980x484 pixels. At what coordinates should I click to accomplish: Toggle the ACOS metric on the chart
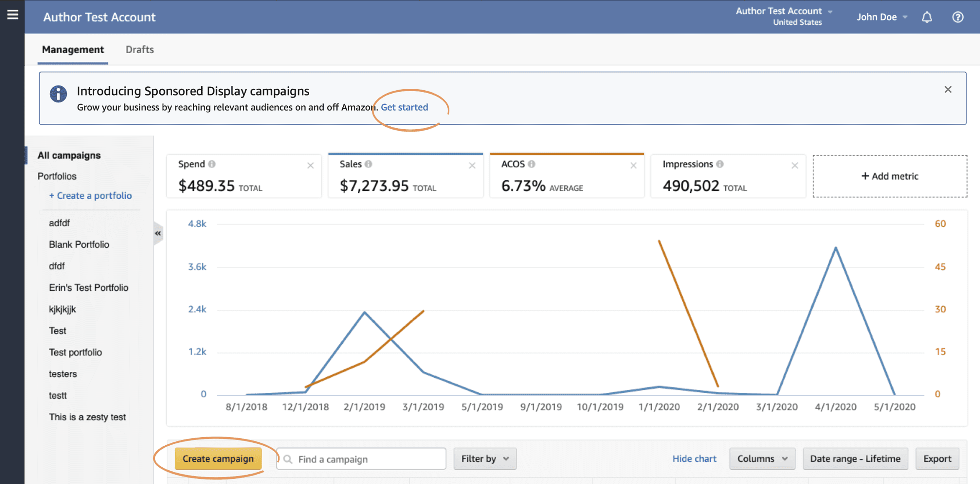pyautogui.click(x=567, y=176)
